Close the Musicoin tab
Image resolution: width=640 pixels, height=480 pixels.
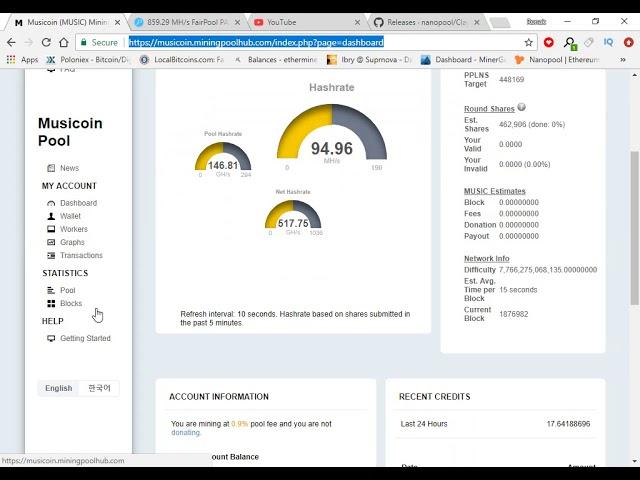tap(118, 22)
